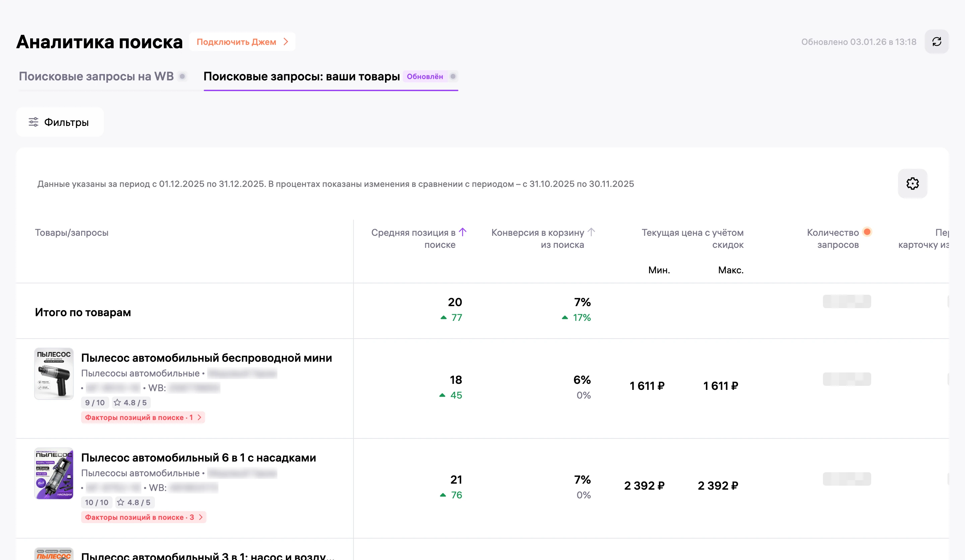Screen dimensions: 965x560
Task: Sort by cart conversion arrow icon
Action: 591,232
